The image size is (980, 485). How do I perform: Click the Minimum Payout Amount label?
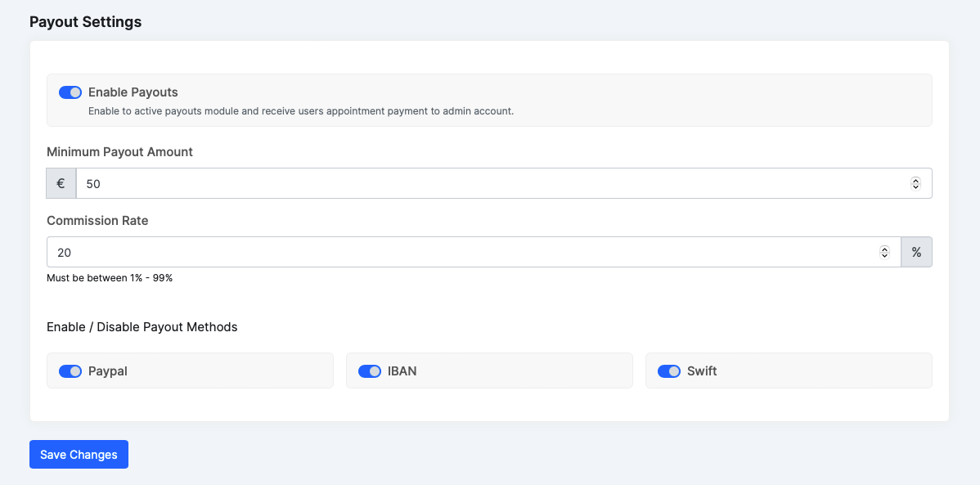pos(119,152)
